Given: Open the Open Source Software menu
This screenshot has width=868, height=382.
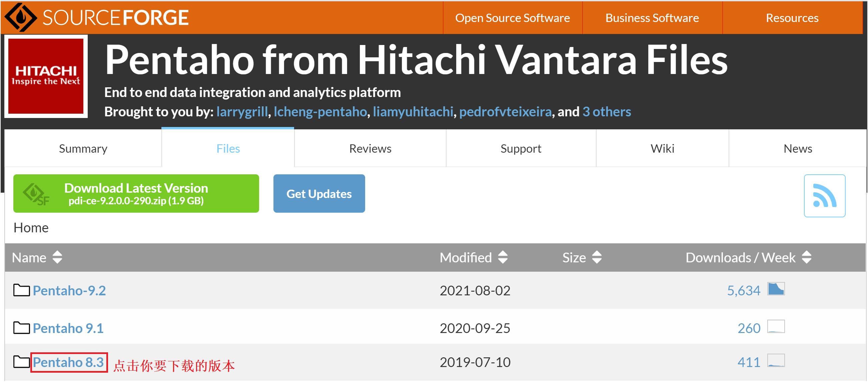Looking at the screenshot, I should 513,18.
